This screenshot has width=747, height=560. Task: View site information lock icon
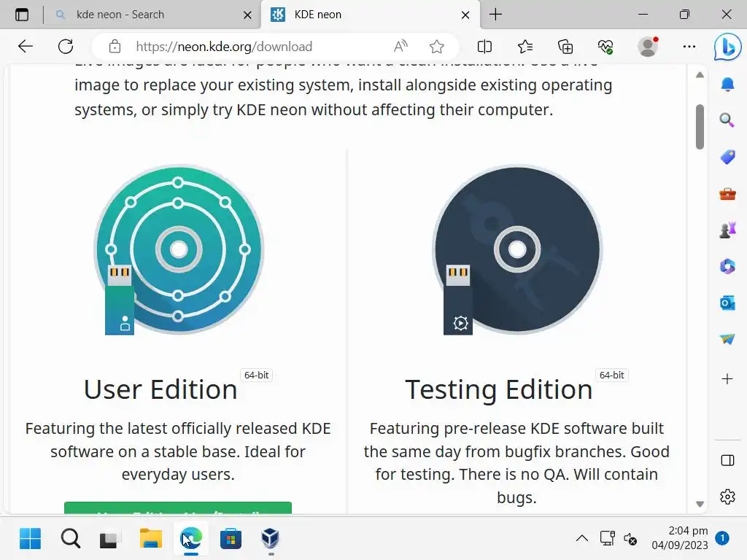point(115,46)
